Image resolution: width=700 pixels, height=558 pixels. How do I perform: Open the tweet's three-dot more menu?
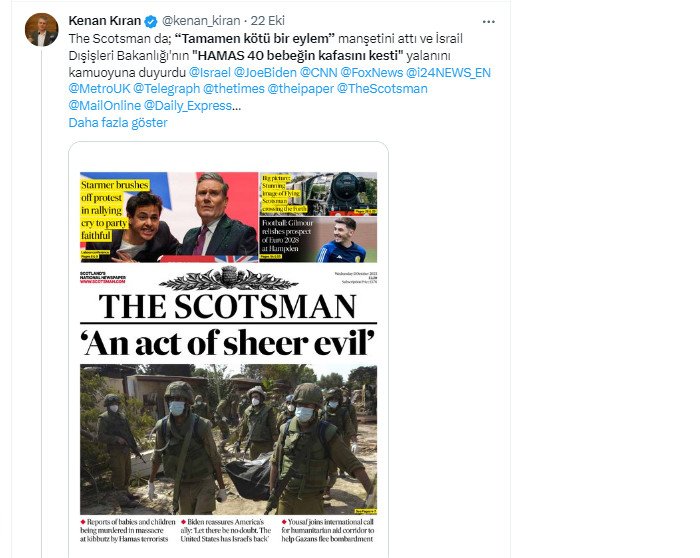pyautogui.click(x=489, y=22)
